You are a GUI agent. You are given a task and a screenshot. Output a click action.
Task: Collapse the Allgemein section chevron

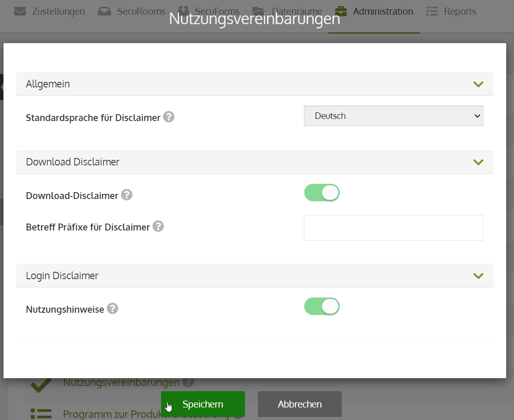(x=478, y=84)
